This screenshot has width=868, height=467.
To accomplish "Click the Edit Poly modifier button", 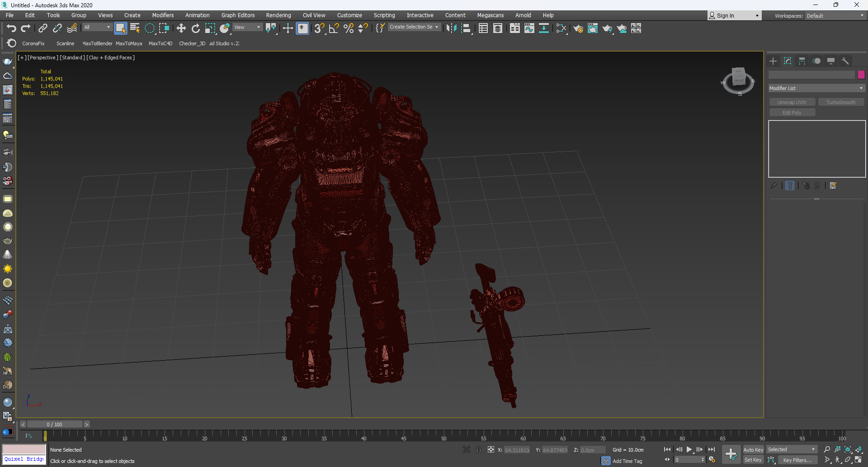I will (792, 113).
